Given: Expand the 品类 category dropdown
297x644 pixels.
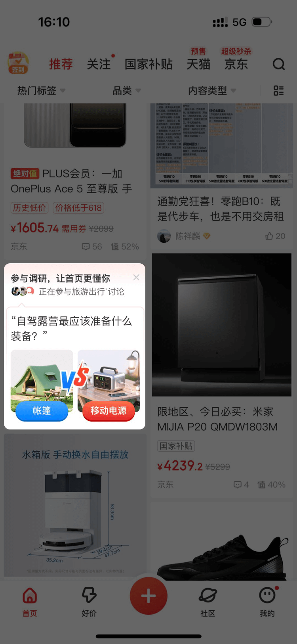Looking at the screenshot, I should tap(127, 91).
